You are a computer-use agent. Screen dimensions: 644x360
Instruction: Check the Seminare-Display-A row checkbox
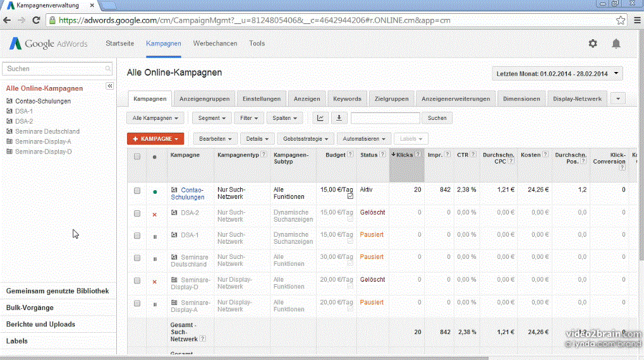[x=137, y=303]
